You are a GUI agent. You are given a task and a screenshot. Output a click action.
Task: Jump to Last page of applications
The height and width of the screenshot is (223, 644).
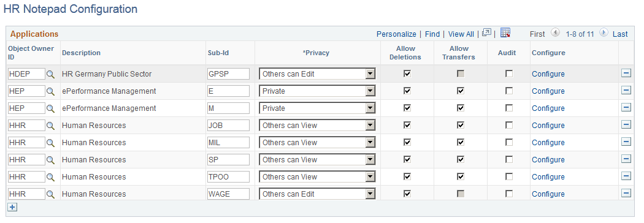point(620,34)
